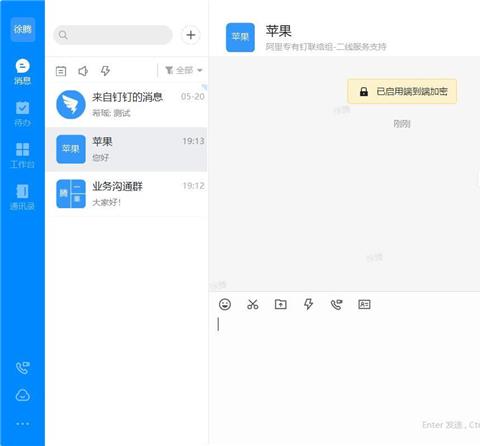Start a call from message toolbar phone icon

[336, 304]
